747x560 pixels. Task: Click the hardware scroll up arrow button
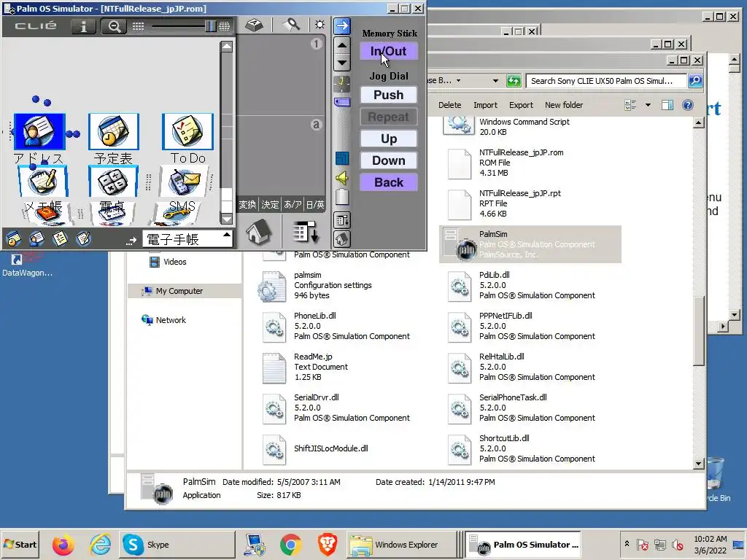[x=342, y=45]
